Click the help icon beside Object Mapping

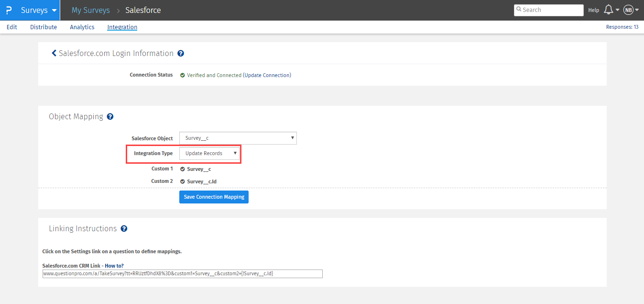[110, 116]
